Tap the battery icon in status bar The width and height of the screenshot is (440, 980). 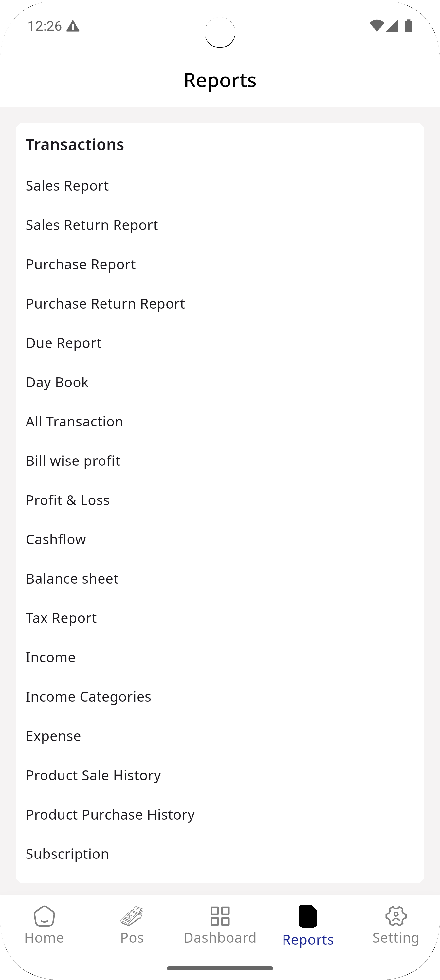tap(409, 26)
